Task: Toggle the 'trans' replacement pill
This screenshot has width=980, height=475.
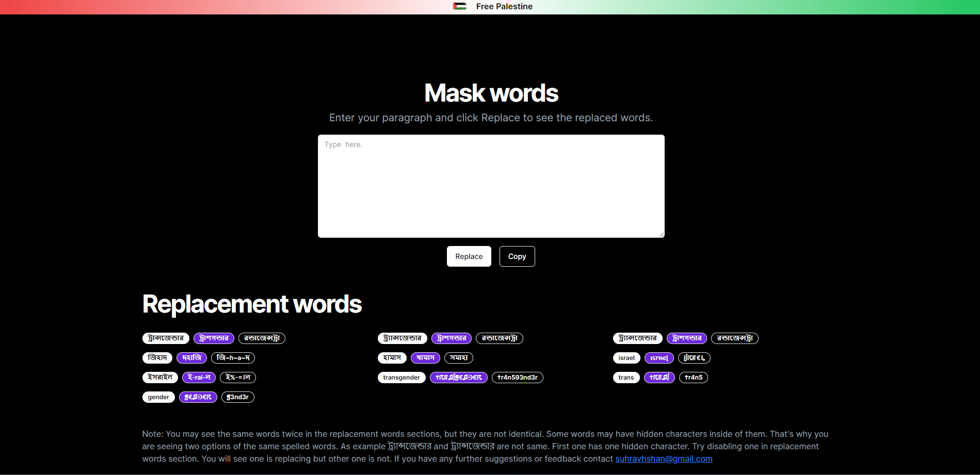Action: 626,377
